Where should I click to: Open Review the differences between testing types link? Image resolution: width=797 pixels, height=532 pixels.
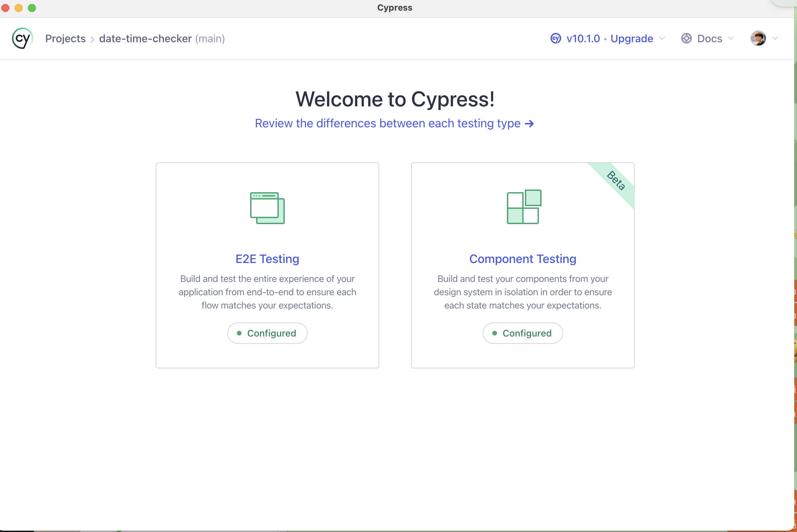pyautogui.click(x=387, y=123)
